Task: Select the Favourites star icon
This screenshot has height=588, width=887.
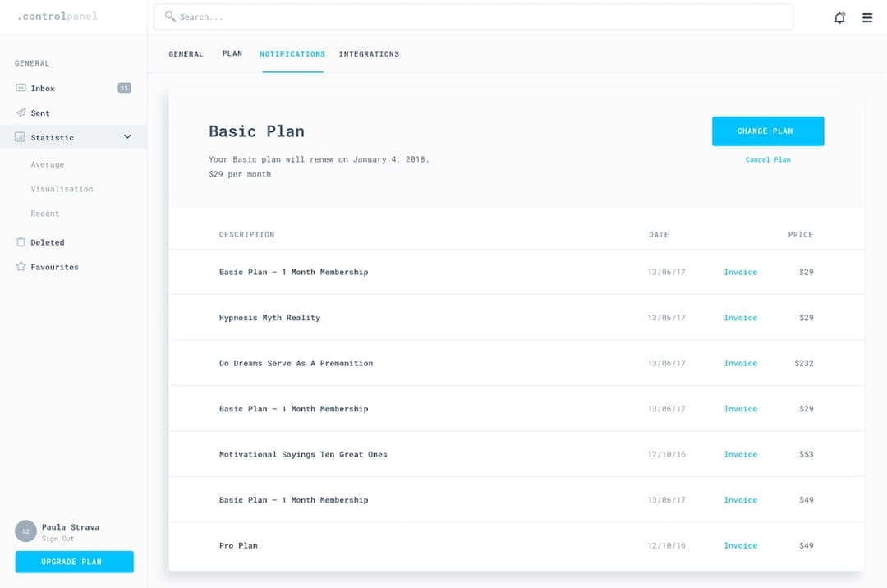Action: pyautogui.click(x=20, y=266)
